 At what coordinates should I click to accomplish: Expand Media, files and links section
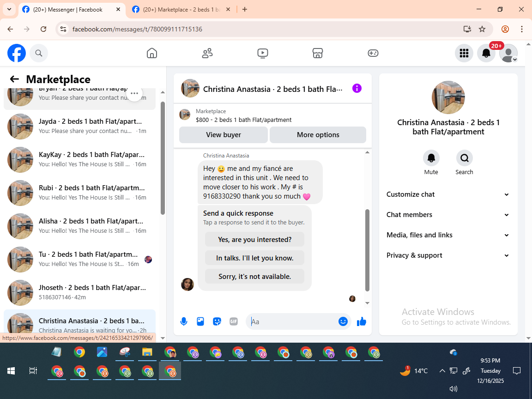[448, 235]
